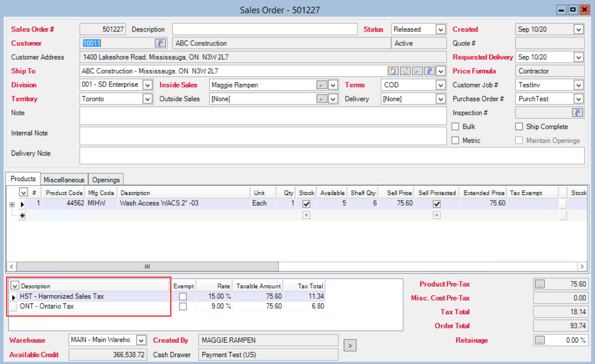Click the small button at end of product row 1

coord(563,204)
